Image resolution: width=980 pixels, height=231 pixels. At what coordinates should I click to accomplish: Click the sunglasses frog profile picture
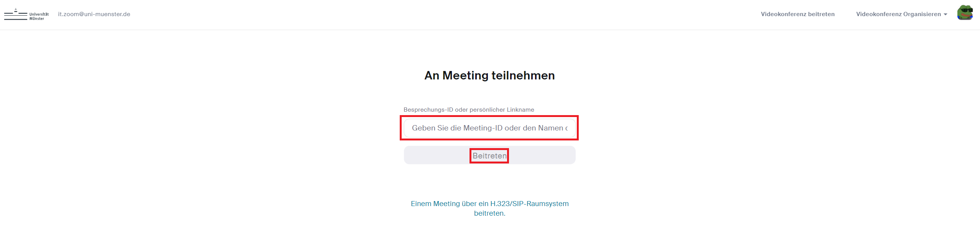click(x=965, y=13)
